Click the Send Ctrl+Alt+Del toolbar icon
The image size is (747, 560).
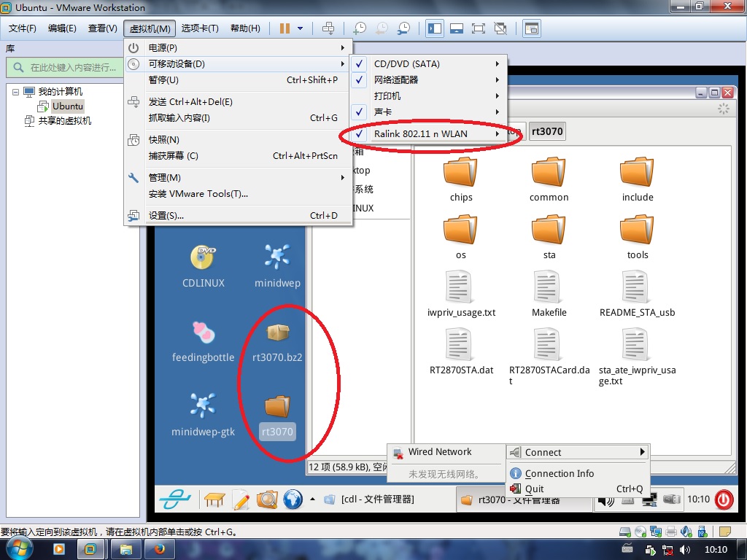pyautogui.click(x=328, y=28)
